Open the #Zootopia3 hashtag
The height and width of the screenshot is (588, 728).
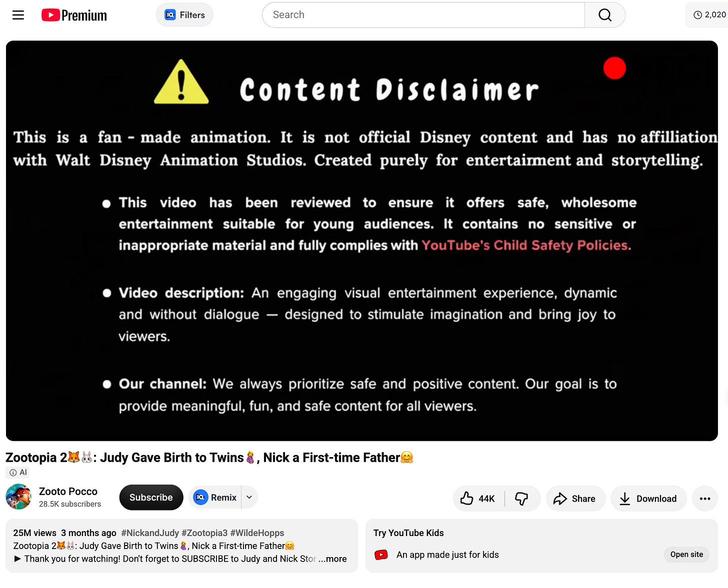(204, 533)
